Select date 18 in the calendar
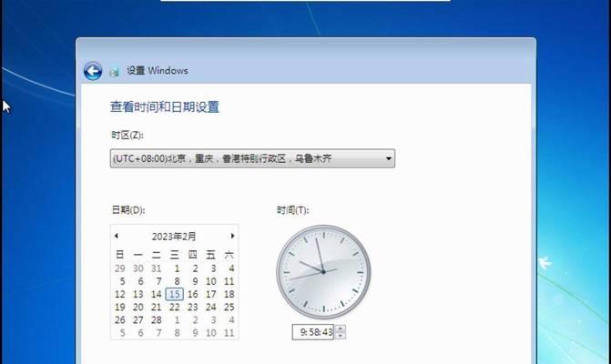Viewport: 611px width, 364px height. (229, 294)
